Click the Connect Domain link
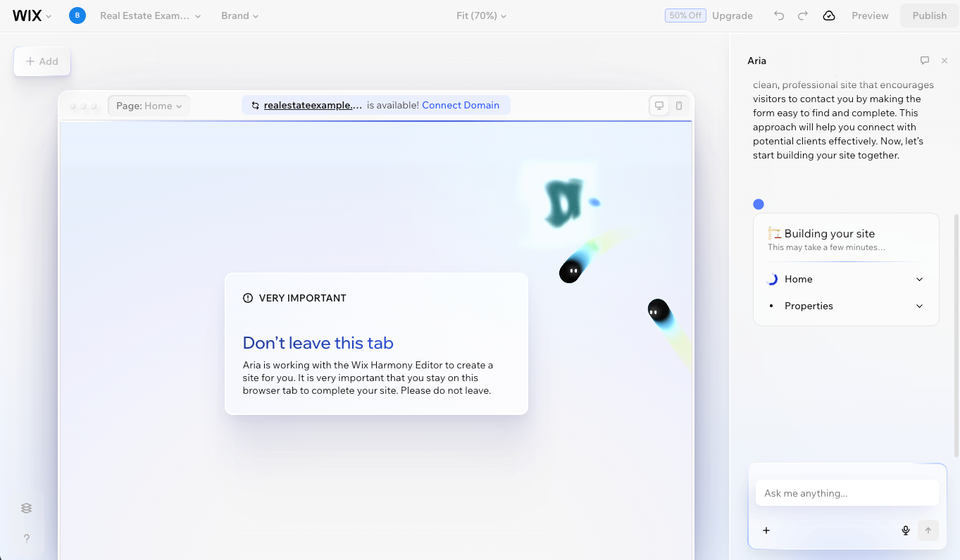960x560 pixels. pos(461,105)
